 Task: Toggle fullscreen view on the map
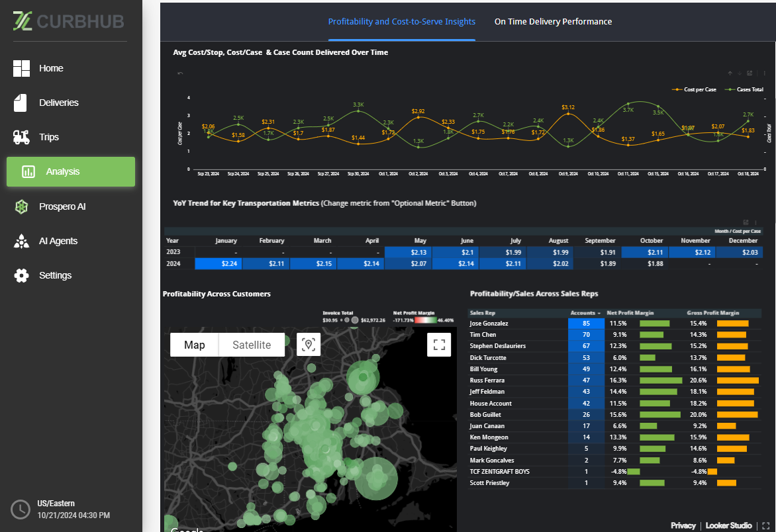(439, 344)
